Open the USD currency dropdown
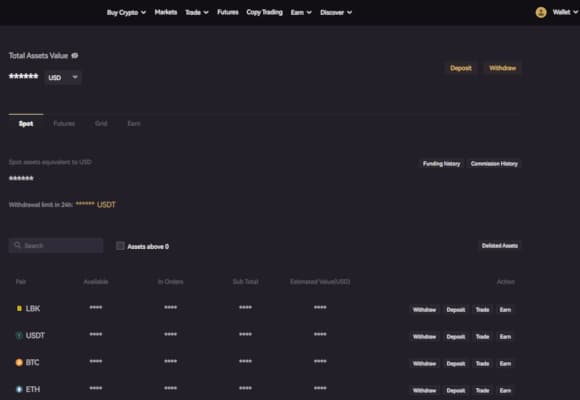This screenshot has width=580, height=400. coord(63,77)
